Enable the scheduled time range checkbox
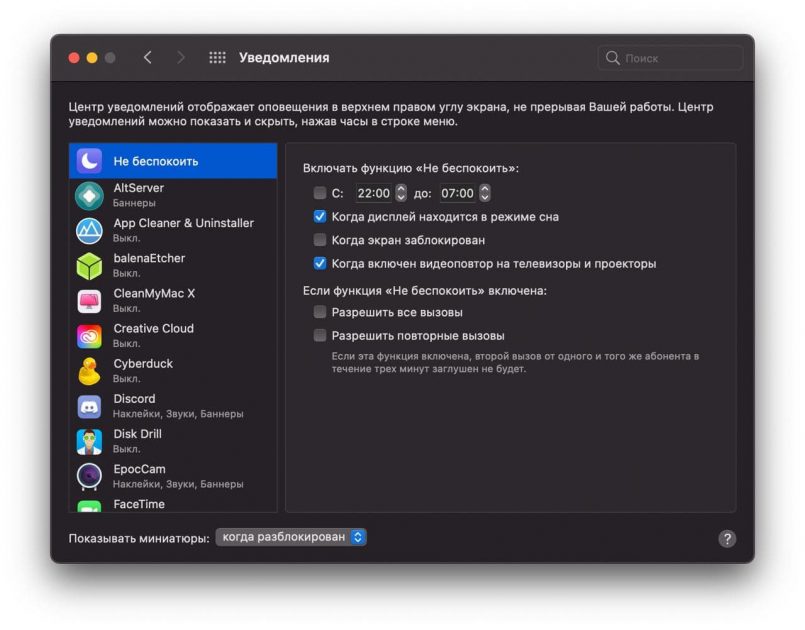 click(x=320, y=193)
